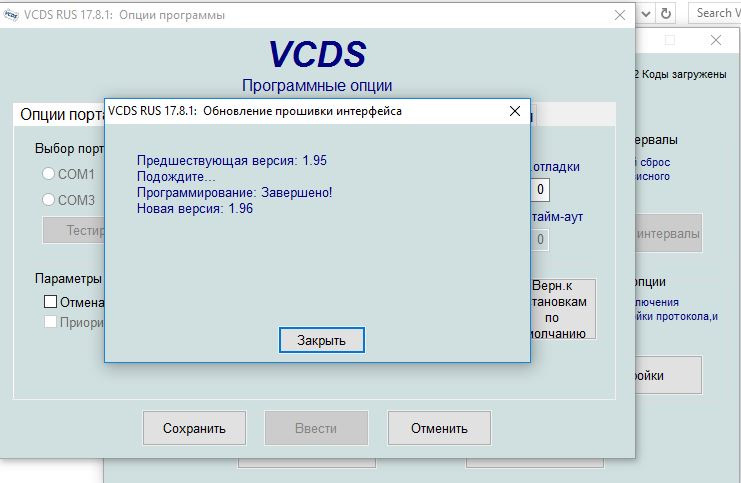
Task: Toggle the Отмена checkbox
Action: coord(50,302)
